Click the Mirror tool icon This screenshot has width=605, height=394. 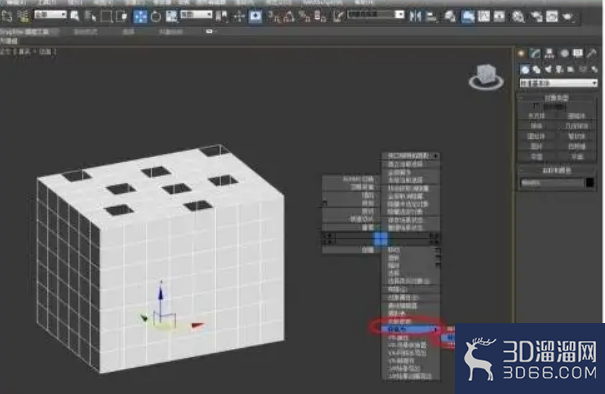point(415,16)
